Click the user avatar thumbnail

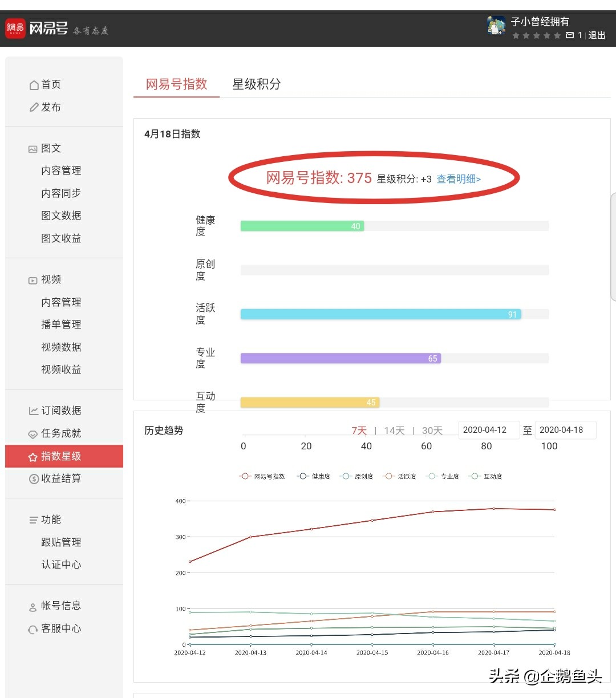point(496,26)
